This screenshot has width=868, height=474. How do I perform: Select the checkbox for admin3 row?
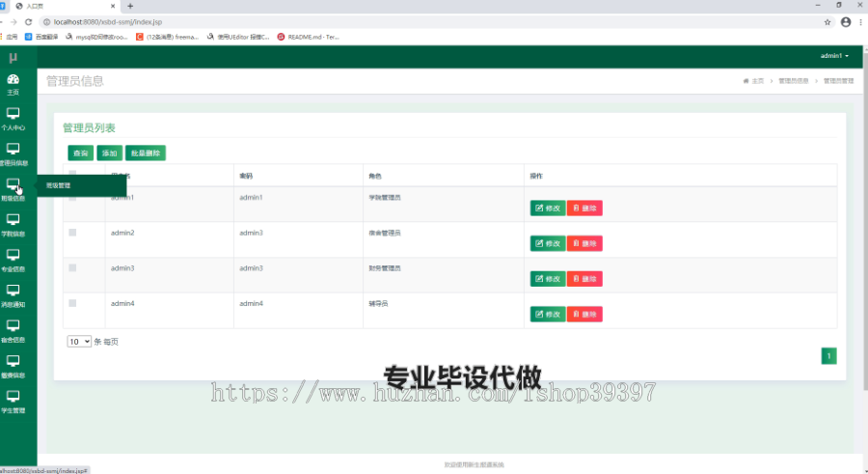72,267
